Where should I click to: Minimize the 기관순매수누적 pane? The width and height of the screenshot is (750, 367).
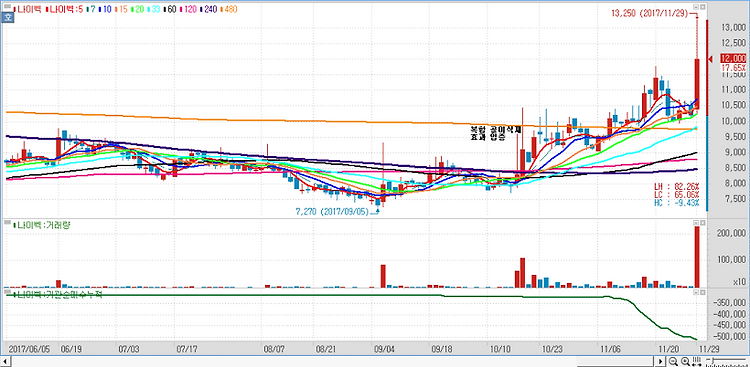(x=696, y=291)
